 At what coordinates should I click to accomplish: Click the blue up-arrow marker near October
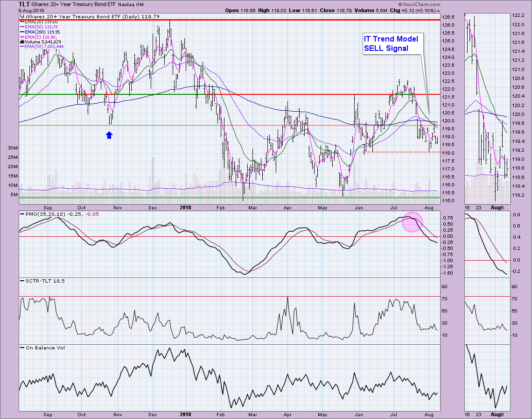click(109, 135)
